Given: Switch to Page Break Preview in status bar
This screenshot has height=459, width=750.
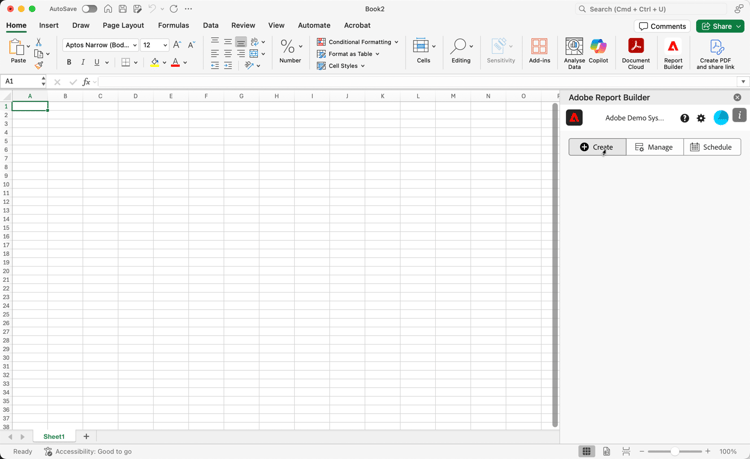Looking at the screenshot, I should (626, 451).
